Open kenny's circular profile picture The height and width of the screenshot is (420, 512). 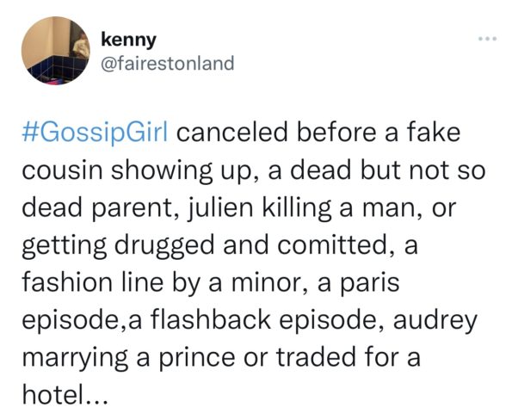[x=56, y=51]
